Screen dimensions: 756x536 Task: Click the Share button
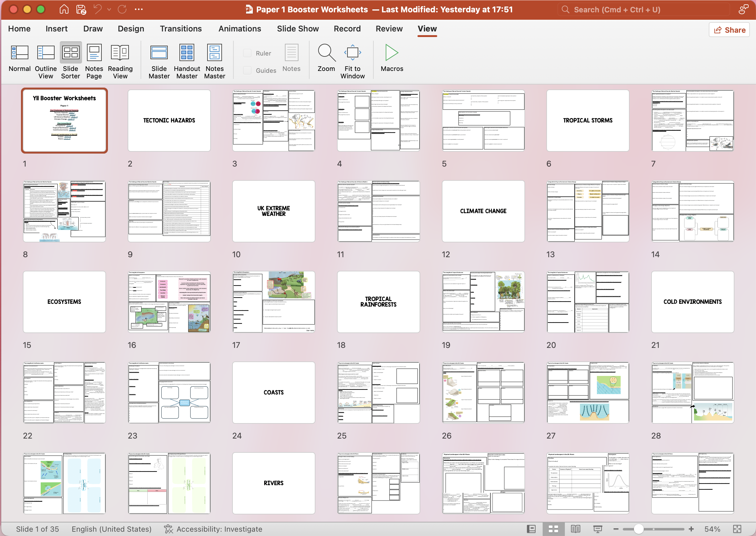pyautogui.click(x=729, y=30)
